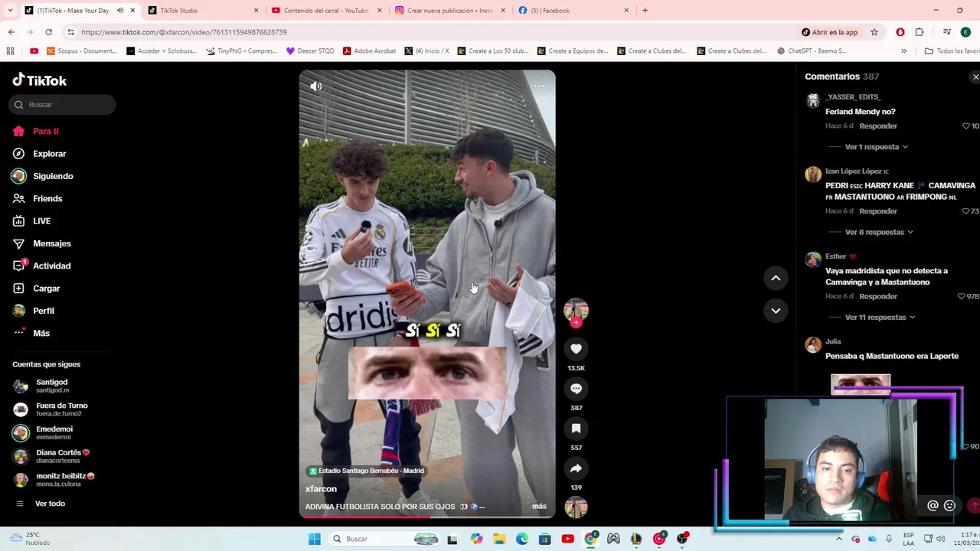Viewport: 980px width, 551px height.
Task: Open Microsoft Store in the taskbar
Action: (545, 539)
